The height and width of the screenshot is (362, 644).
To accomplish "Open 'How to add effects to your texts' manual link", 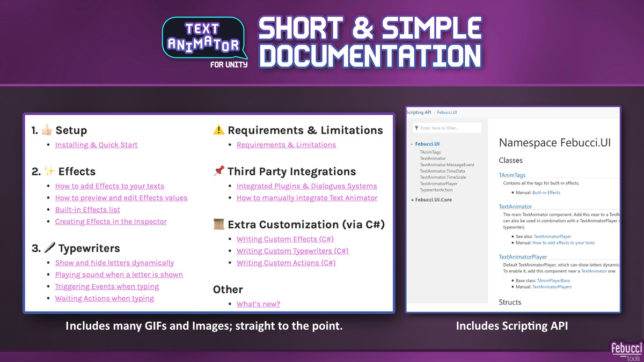I will point(563,243).
